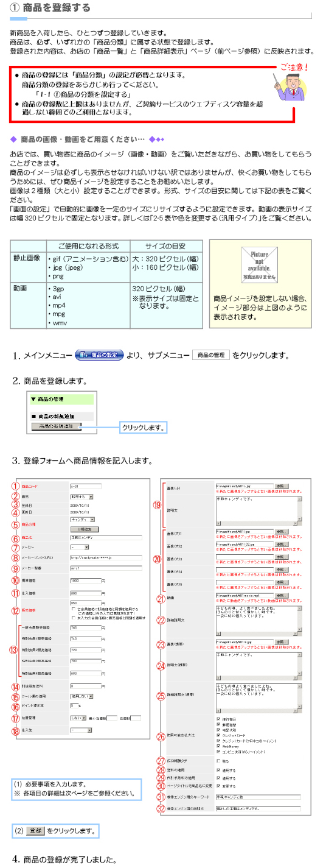
Task: Check 未入力の会員価格に販売価格を適用 checkbox
Action: pyautogui.click(x=74, y=617)
